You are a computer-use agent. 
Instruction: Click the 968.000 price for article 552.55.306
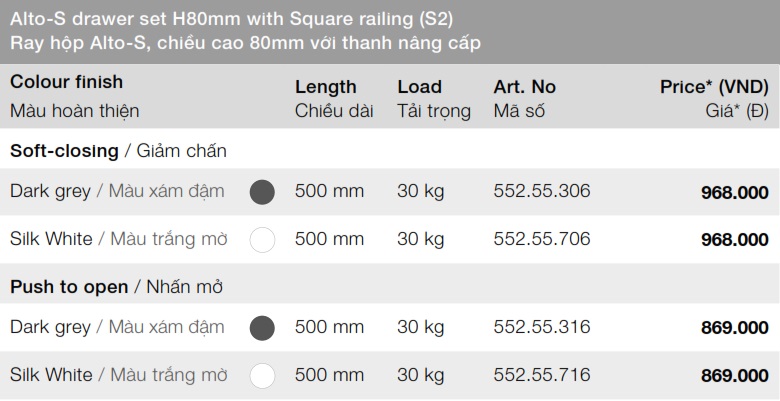click(x=735, y=193)
